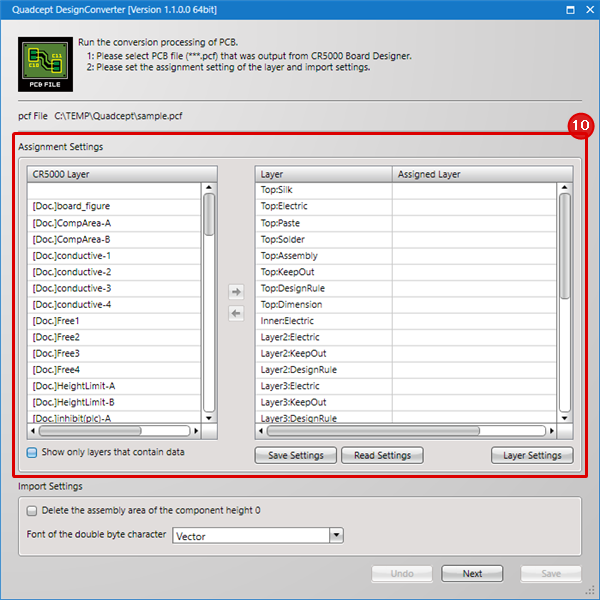Open the double byte character font dropdown
Viewport: 600px width, 600px height.
(x=336, y=535)
